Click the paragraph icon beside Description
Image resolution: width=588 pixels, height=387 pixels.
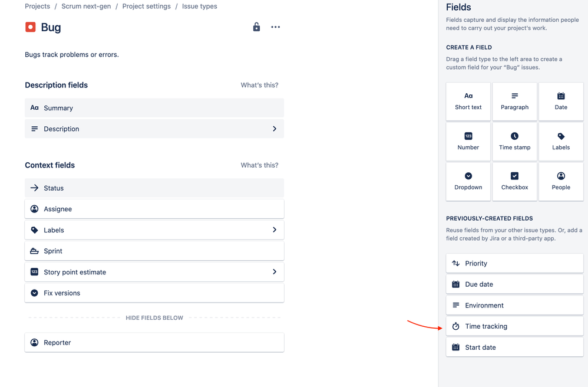(x=35, y=129)
